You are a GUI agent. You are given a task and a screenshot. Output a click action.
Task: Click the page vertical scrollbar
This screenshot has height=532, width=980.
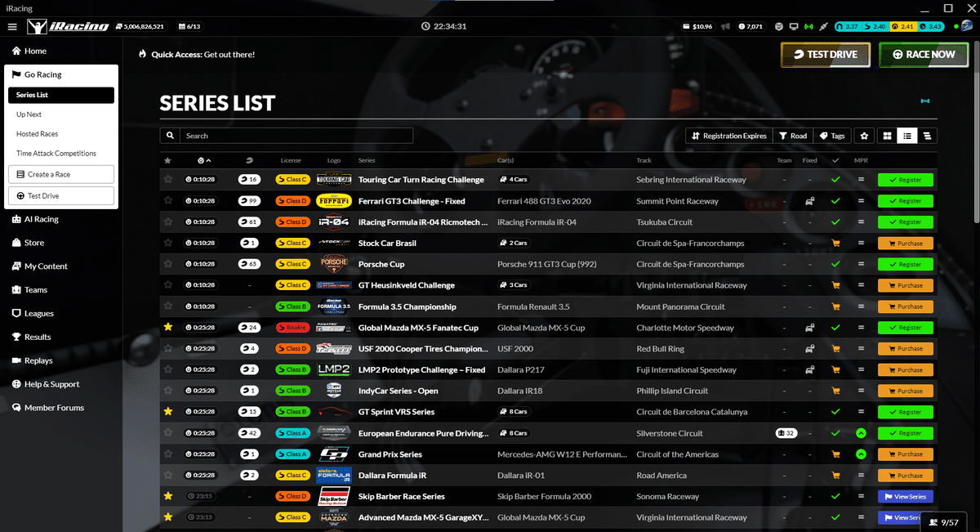(x=975, y=131)
